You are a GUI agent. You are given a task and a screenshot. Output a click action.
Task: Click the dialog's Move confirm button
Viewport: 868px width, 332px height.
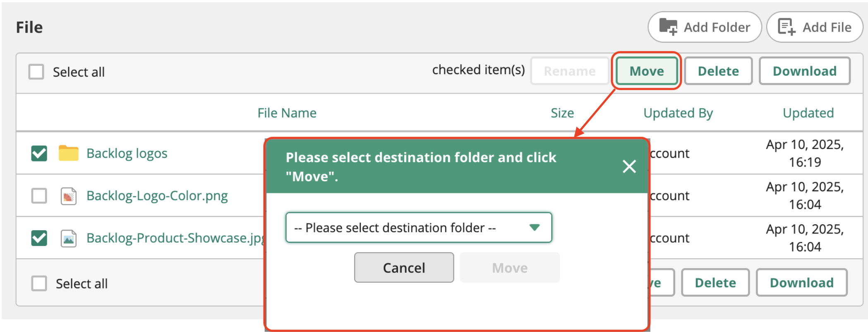pos(510,267)
